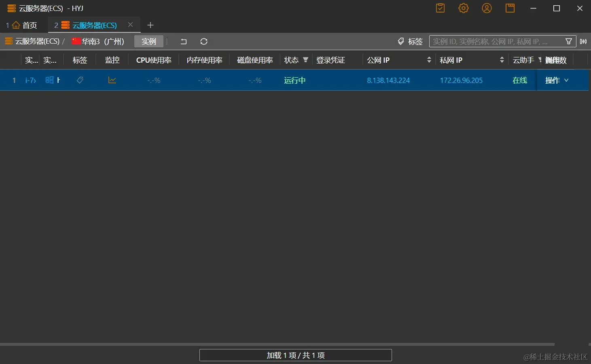Click the 内存使用率 column header

point(204,60)
